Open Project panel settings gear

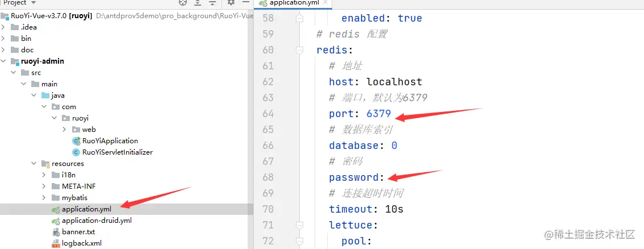click(x=231, y=2)
